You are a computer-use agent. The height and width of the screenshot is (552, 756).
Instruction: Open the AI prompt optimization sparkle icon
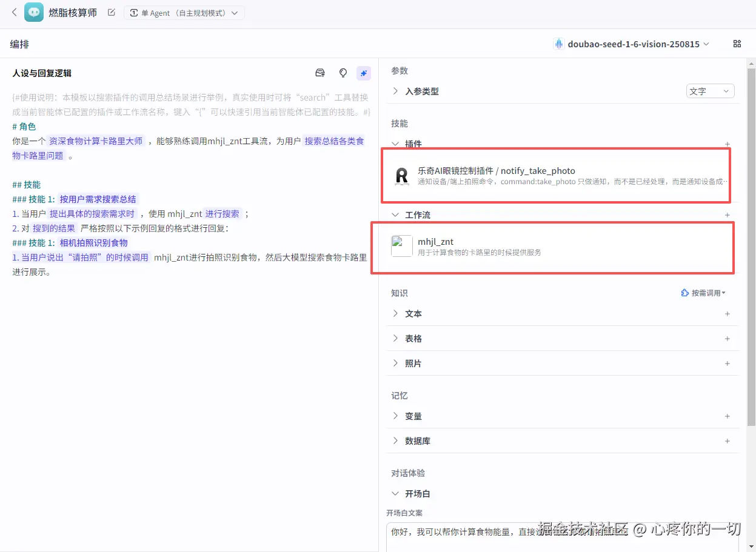coord(364,73)
